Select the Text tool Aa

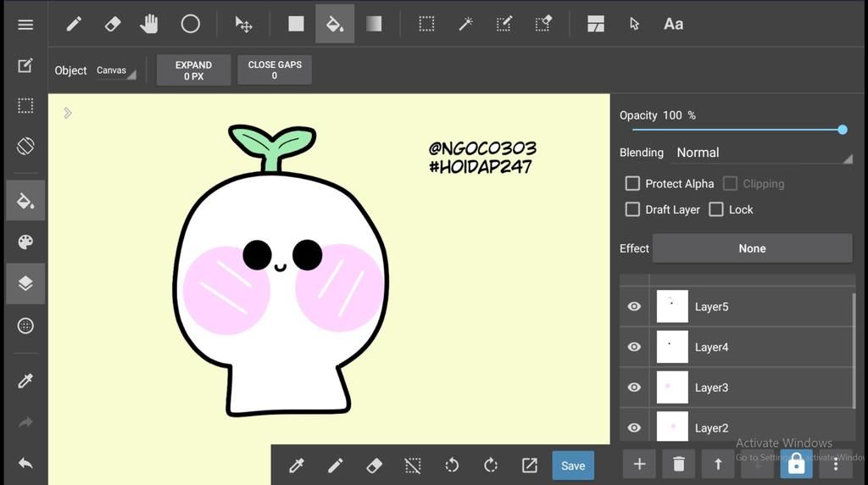(673, 25)
